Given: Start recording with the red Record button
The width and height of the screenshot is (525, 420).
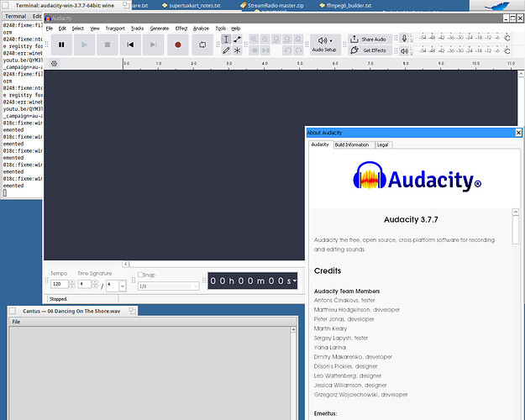Looking at the screenshot, I should tap(178, 45).
